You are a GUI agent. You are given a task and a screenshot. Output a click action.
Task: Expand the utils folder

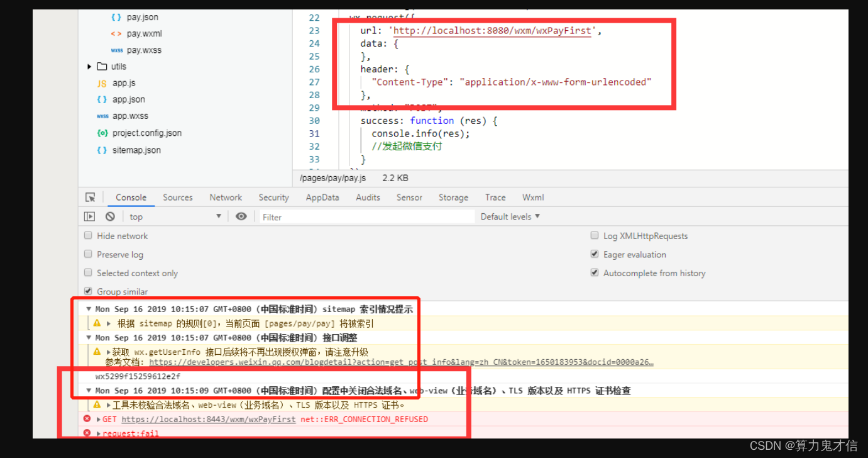click(89, 66)
